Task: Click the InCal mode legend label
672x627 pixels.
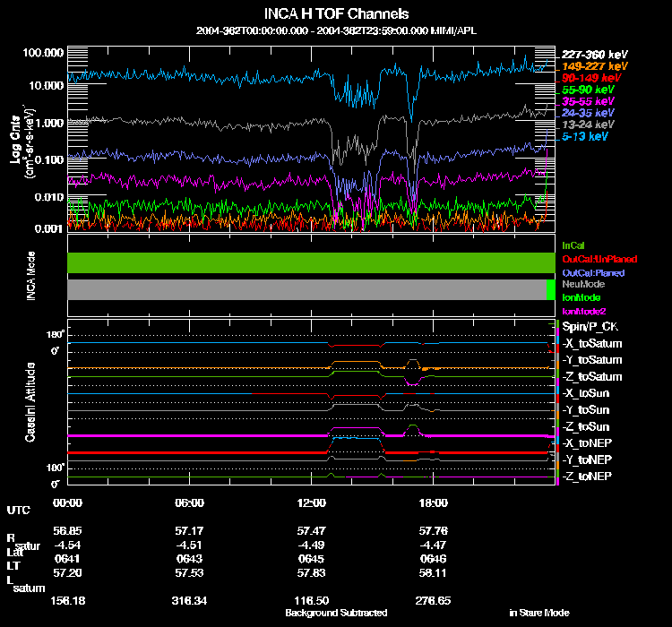Action: tap(573, 245)
